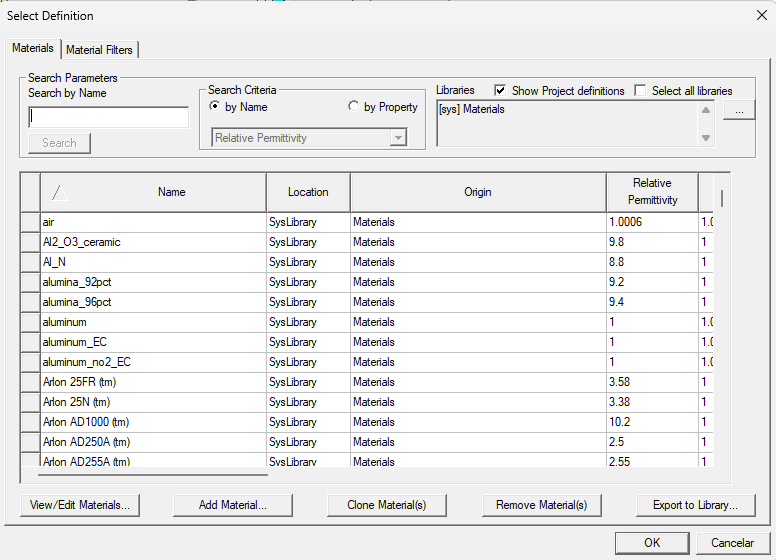Select Arlon 25N (tm) material
The image size is (776, 560).
click(366, 402)
